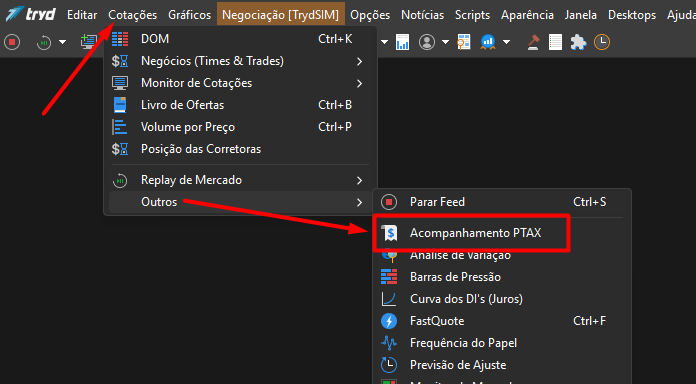Click the red stop feed toolbar icon
Image resolution: width=696 pixels, height=384 pixels.
(x=12, y=42)
